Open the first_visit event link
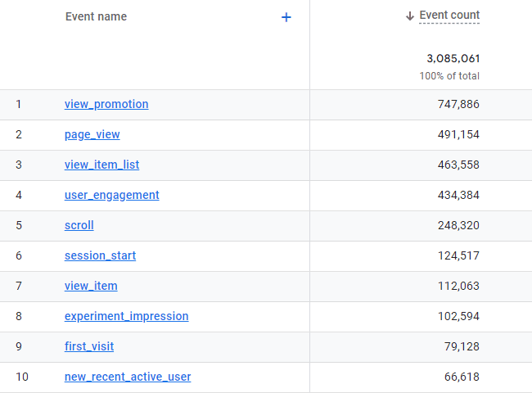The image size is (532, 393). pyautogui.click(x=89, y=346)
